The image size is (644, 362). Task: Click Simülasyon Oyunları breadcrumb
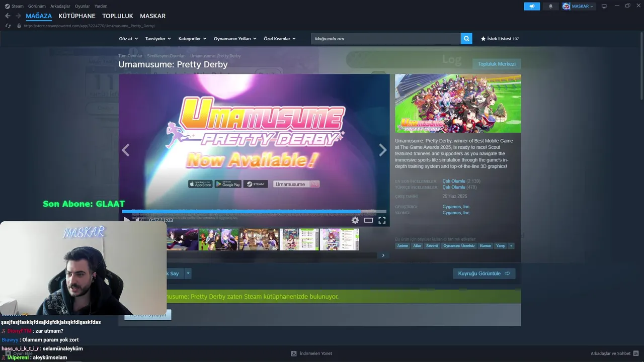tap(166, 56)
